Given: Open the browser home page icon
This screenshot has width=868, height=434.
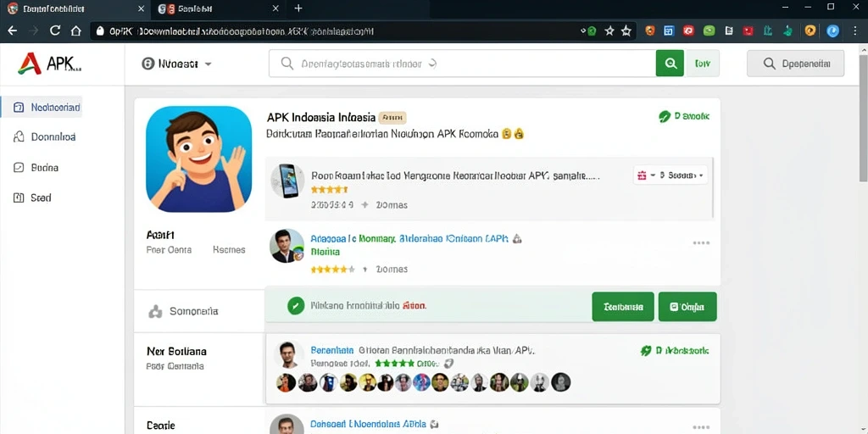Looking at the screenshot, I should tap(76, 31).
